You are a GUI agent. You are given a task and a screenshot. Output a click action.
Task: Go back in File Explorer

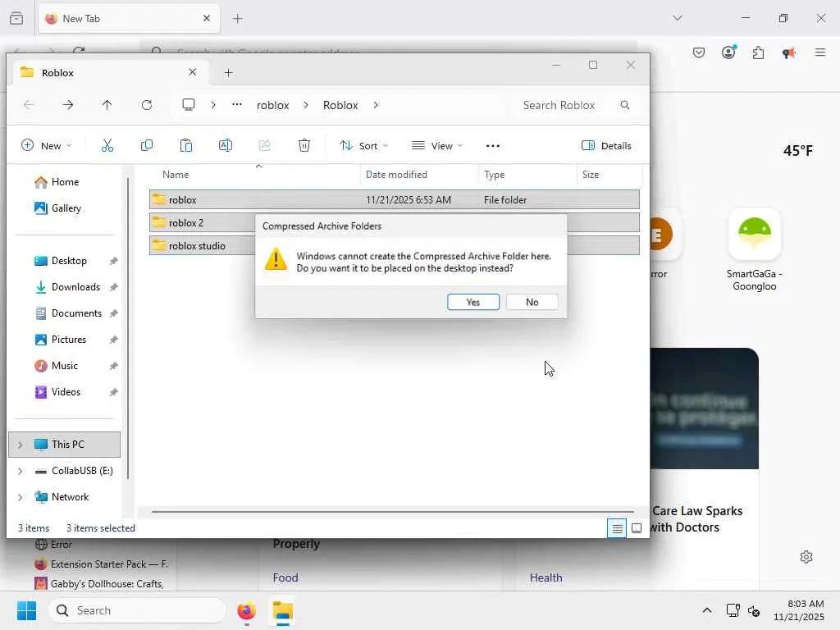(x=29, y=105)
